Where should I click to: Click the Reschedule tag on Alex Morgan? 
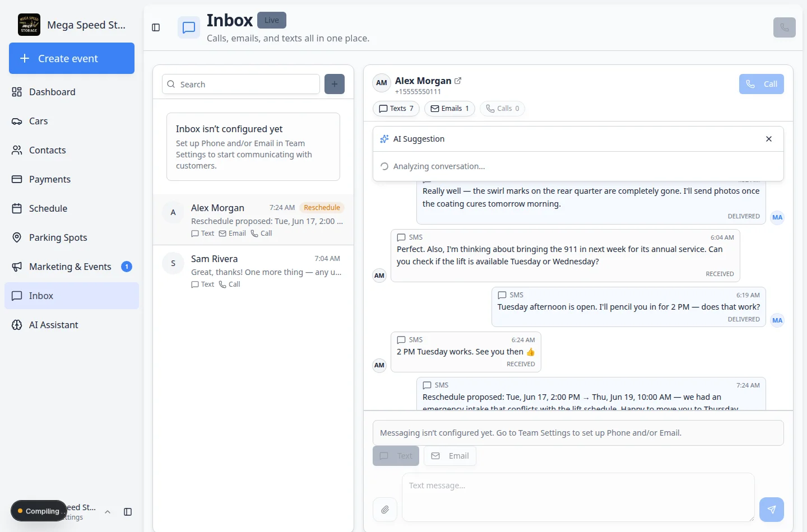pyautogui.click(x=322, y=208)
